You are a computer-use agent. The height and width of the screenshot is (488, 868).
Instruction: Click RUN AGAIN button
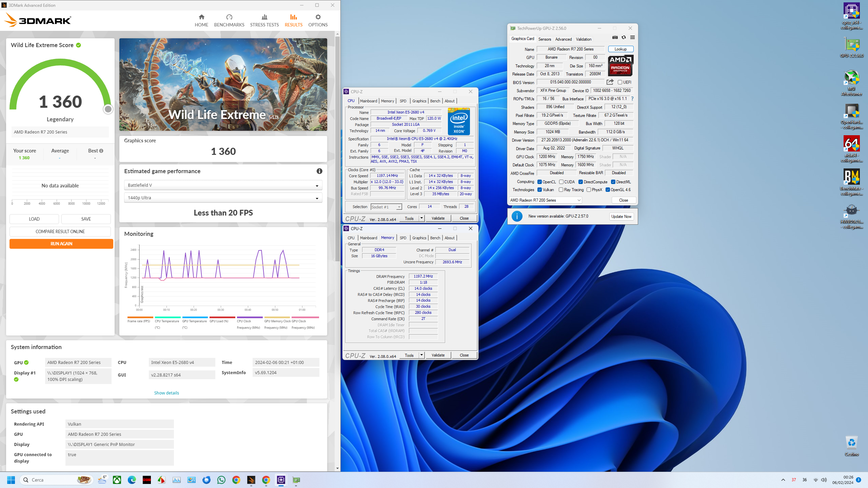[x=61, y=244]
